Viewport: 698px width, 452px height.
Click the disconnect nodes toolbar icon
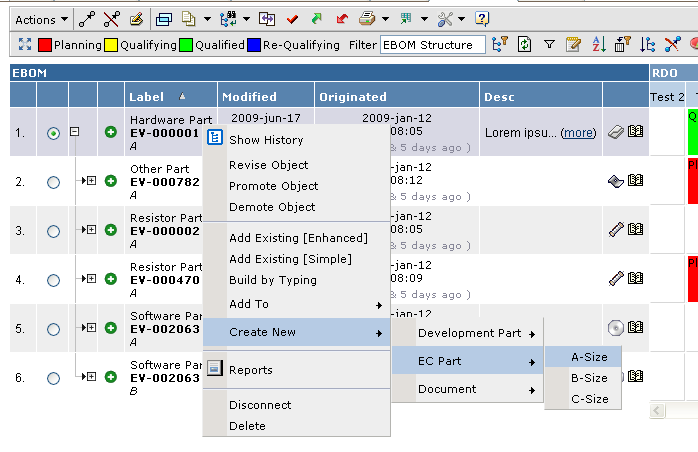pyautogui.click(x=111, y=19)
